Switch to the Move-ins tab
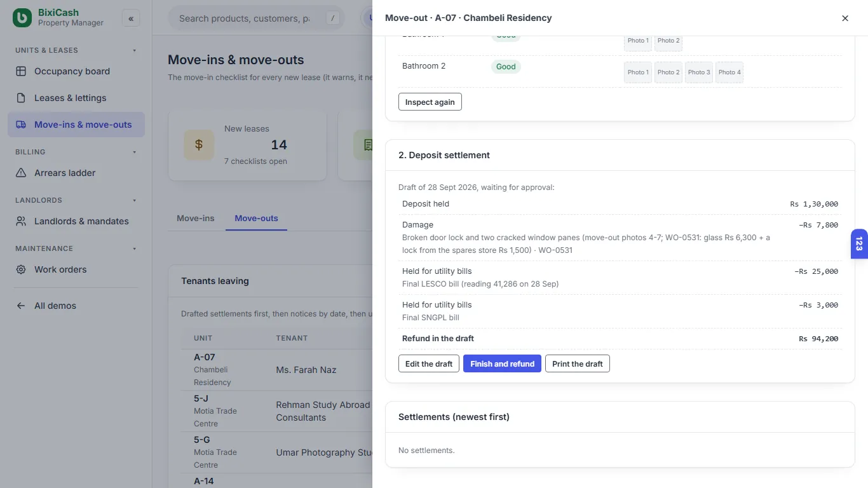 (x=196, y=218)
